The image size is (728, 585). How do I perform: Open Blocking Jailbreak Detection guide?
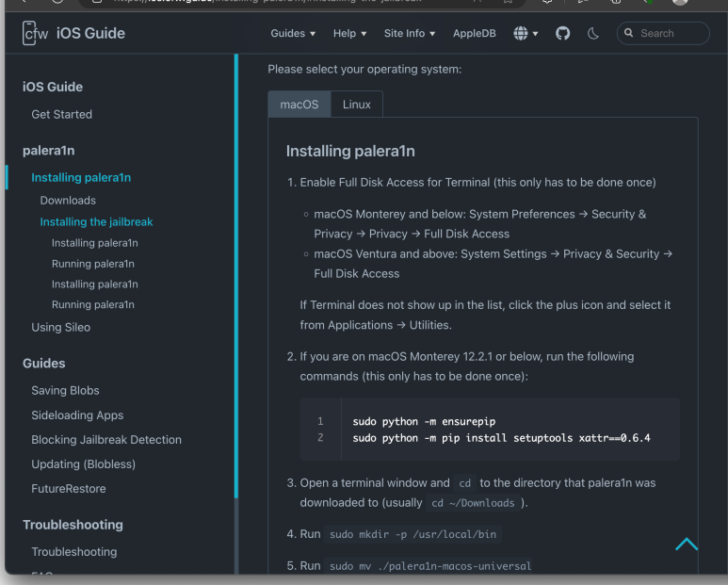106,440
